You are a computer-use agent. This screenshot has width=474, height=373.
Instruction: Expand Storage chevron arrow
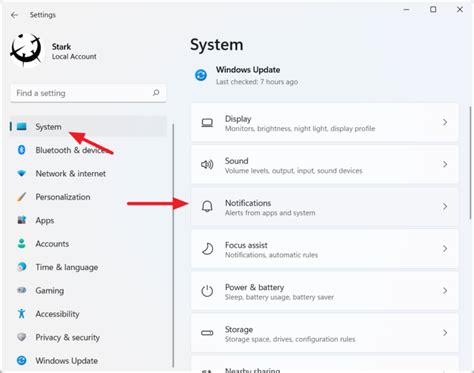(445, 333)
